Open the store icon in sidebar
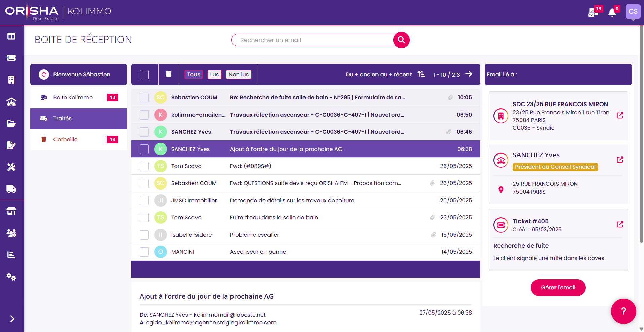The height and width of the screenshot is (332, 644). [11, 211]
